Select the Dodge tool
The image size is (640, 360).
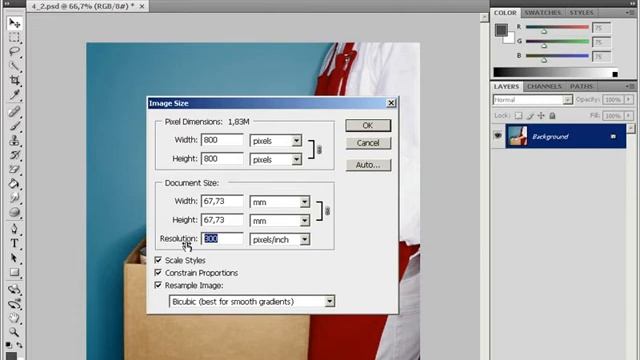tap(14, 212)
